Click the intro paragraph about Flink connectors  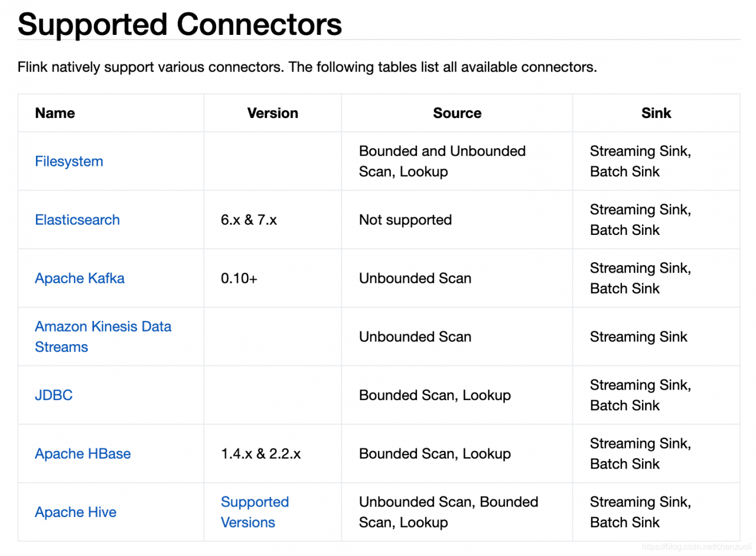(x=307, y=67)
